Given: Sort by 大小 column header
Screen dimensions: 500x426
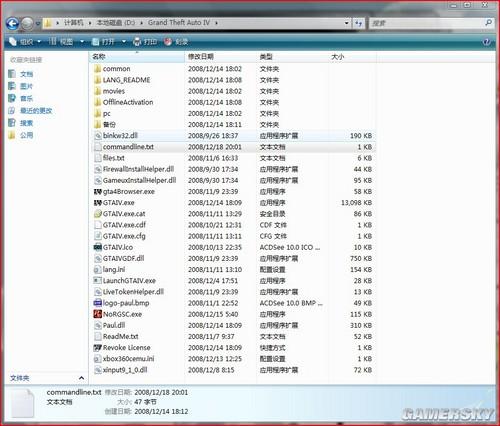Looking at the screenshot, I should coord(352,57).
